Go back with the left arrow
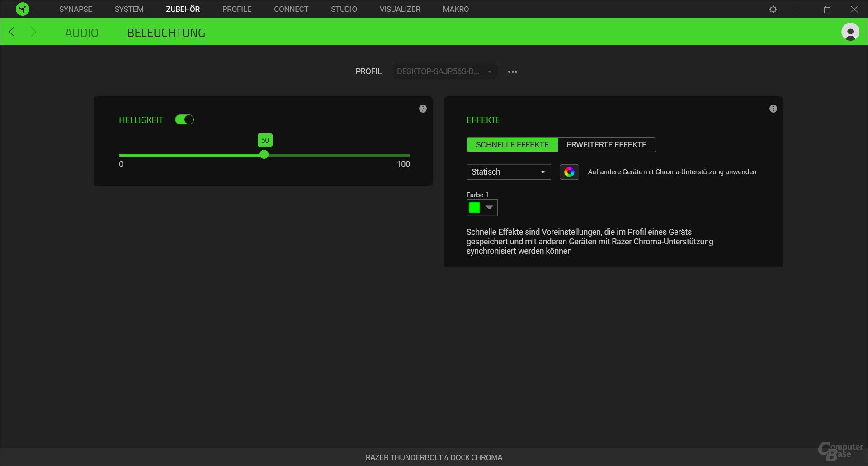 [12, 32]
